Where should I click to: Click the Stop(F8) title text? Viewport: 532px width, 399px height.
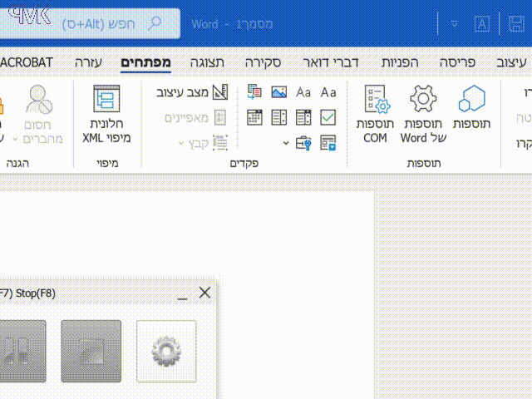click(x=36, y=293)
